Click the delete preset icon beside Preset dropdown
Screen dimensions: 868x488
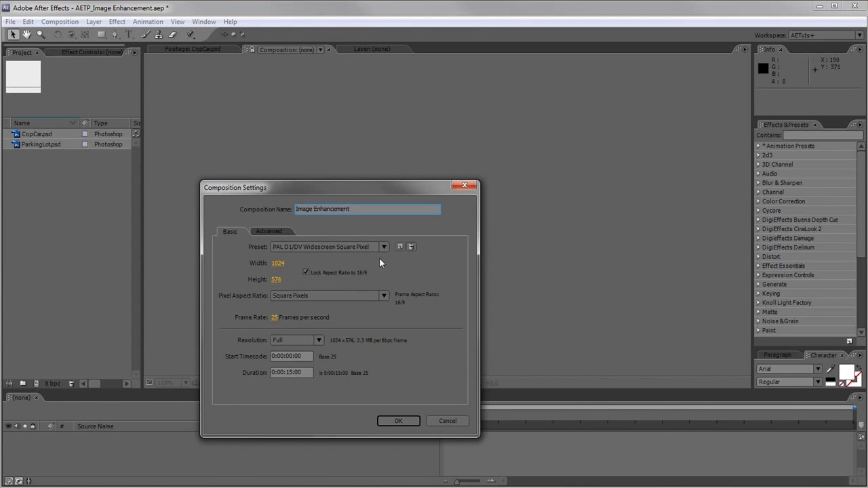[x=411, y=247]
